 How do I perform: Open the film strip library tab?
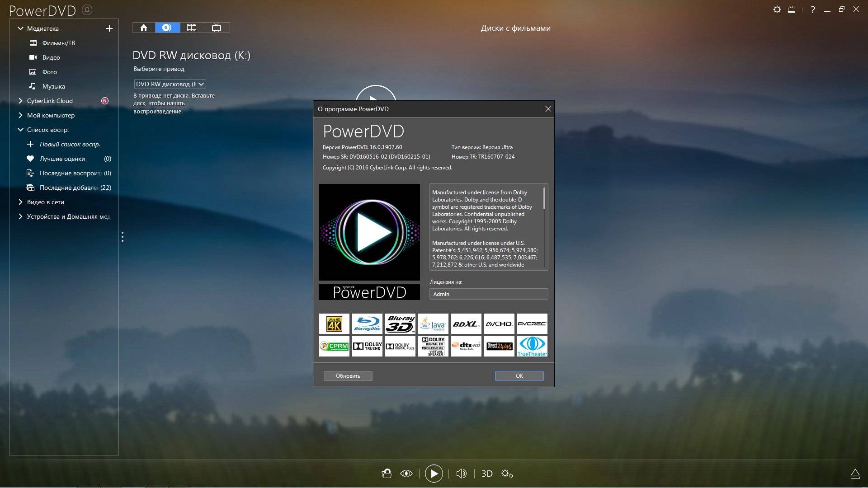(x=192, y=28)
